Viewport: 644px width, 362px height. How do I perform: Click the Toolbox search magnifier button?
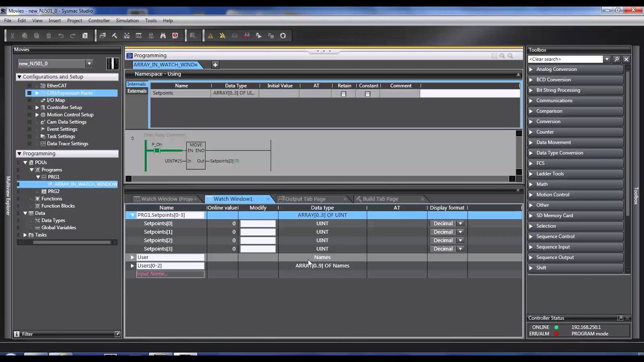coord(617,59)
